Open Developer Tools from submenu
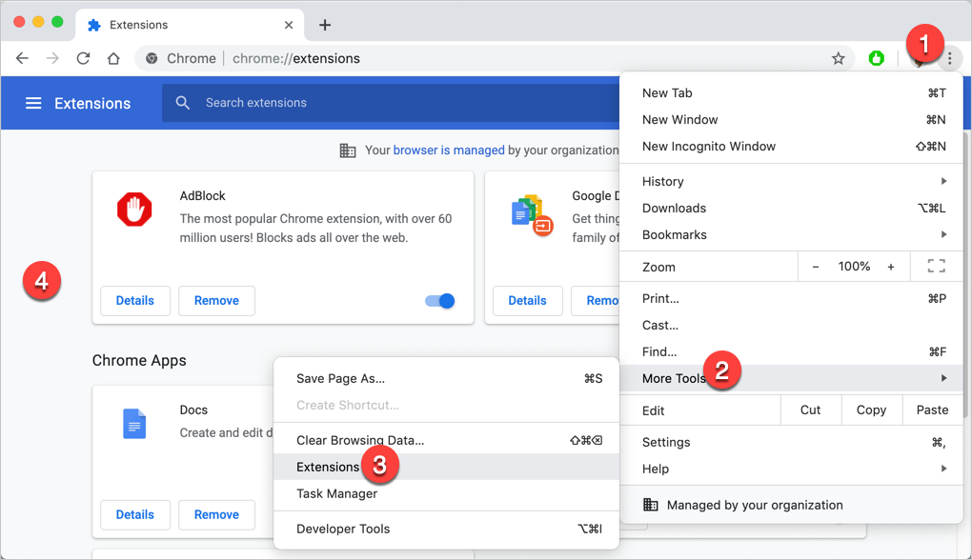 446,529
